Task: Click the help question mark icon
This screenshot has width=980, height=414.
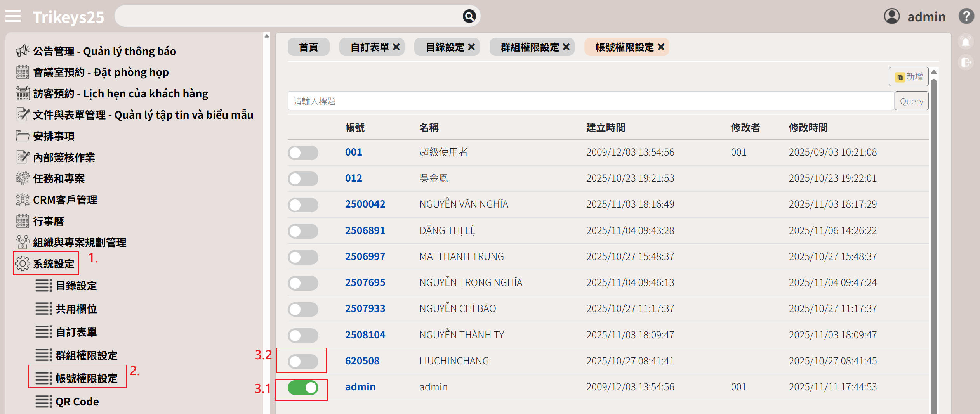Action: click(966, 16)
